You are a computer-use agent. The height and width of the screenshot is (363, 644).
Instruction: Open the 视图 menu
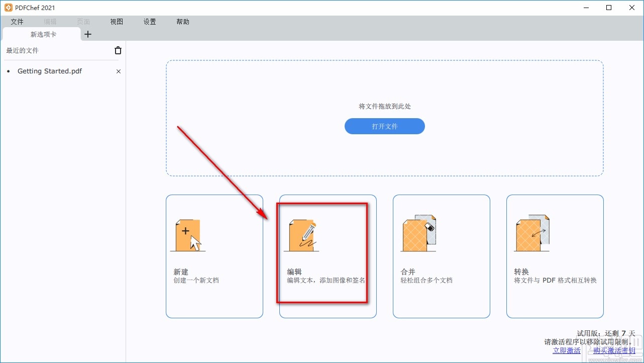(x=116, y=22)
